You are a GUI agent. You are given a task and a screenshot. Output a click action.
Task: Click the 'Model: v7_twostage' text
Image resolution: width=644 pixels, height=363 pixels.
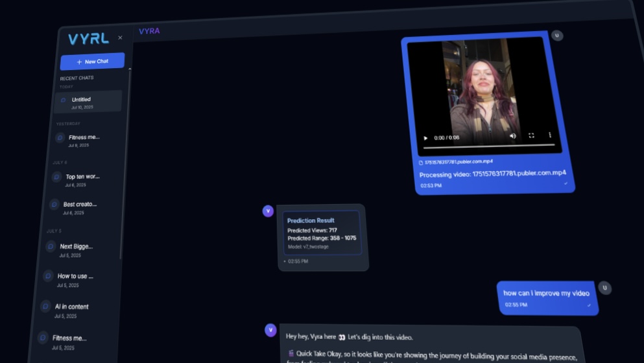(x=308, y=247)
